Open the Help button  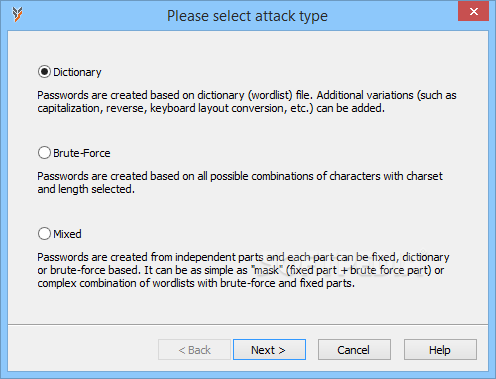tap(440, 350)
